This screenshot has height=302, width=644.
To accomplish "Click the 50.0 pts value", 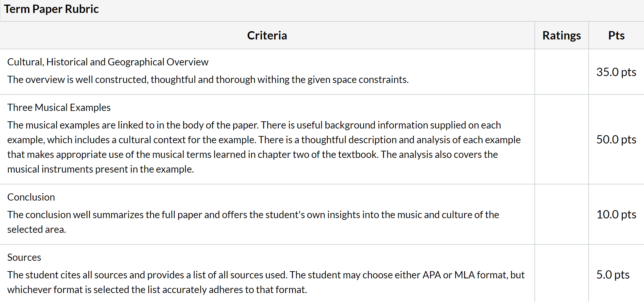I will (616, 139).
